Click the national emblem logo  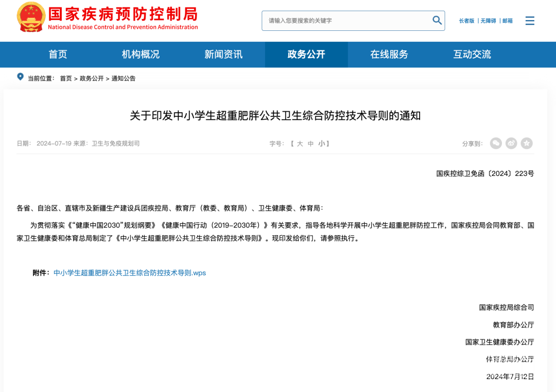30,17
